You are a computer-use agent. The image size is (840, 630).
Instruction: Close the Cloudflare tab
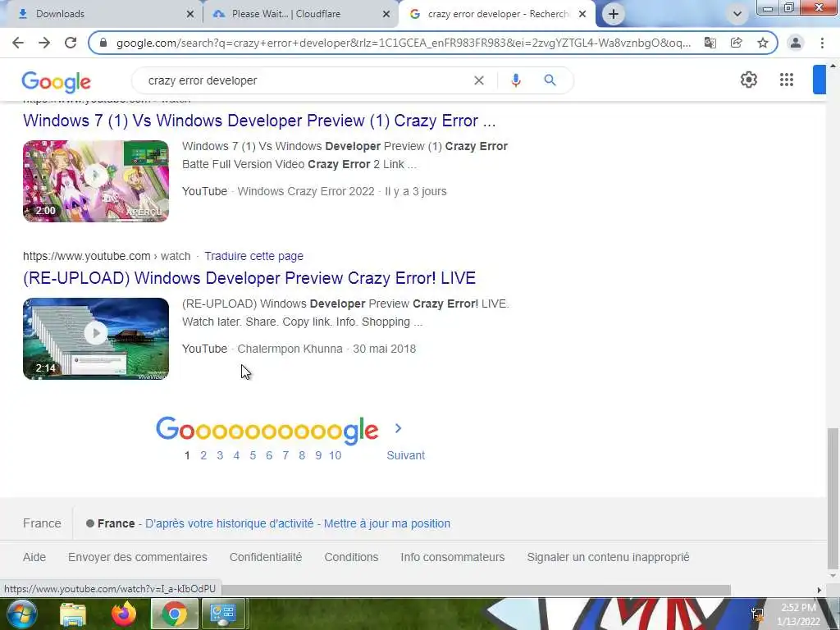[386, 14]
